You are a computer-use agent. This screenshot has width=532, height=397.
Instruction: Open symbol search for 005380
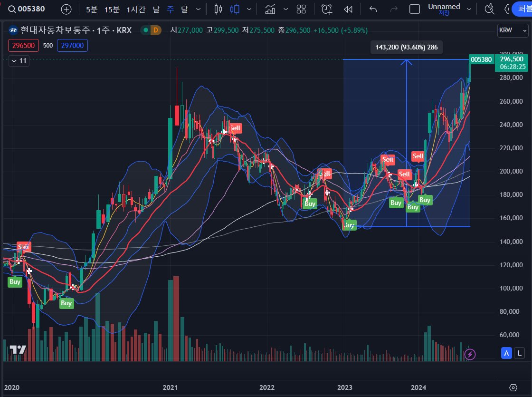(x=27, y=9)
